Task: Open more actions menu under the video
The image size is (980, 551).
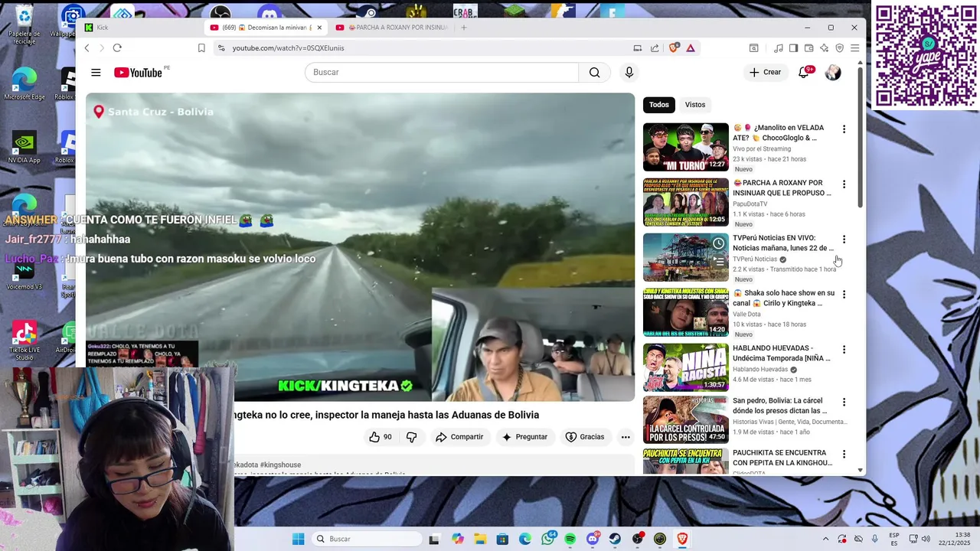Action: pyautogui.click(x=626, y=437)
